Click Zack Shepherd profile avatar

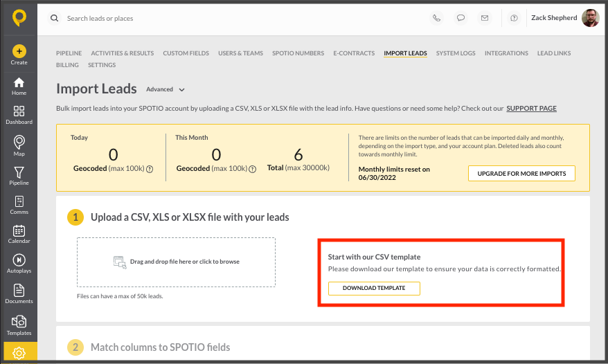pos(591,18)
